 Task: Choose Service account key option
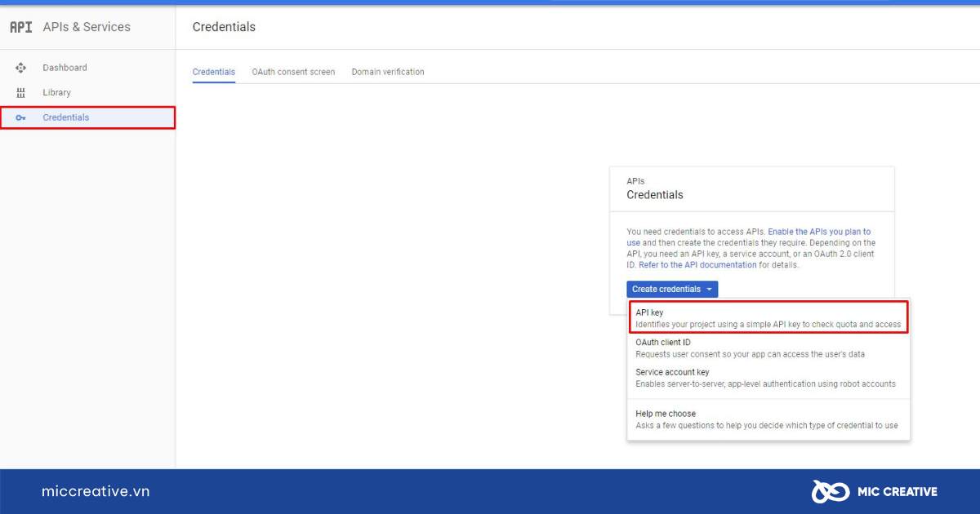(768, 378)
